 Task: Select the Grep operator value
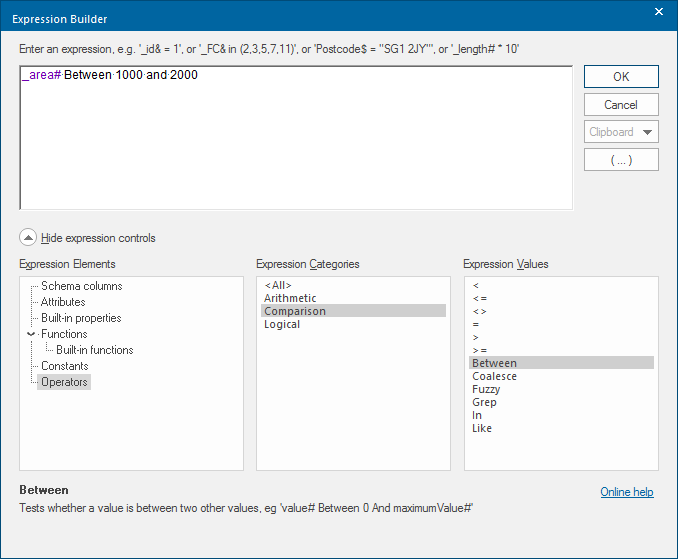tap(484, 402)
